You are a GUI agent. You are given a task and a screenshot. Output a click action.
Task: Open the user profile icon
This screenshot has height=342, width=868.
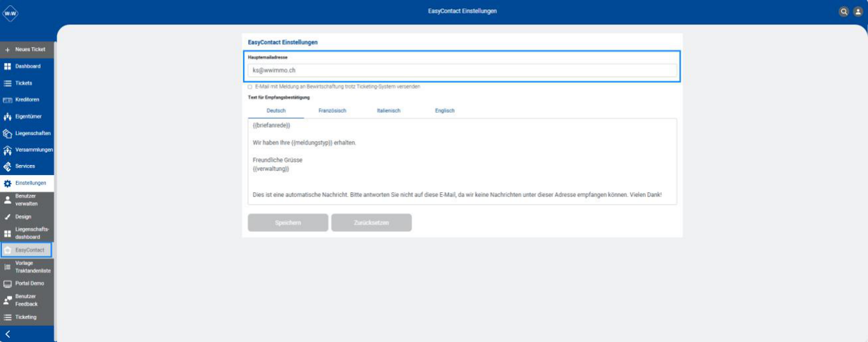(x=857, y=11)
